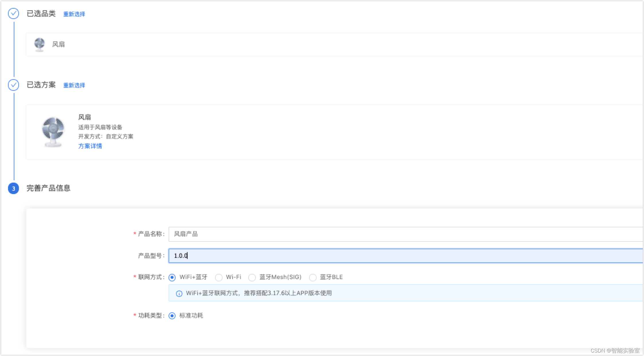The height and width of the screenshot is (356, 644).
Task: Click the step 3 circle icon
Action: click(x=13, y=188)
